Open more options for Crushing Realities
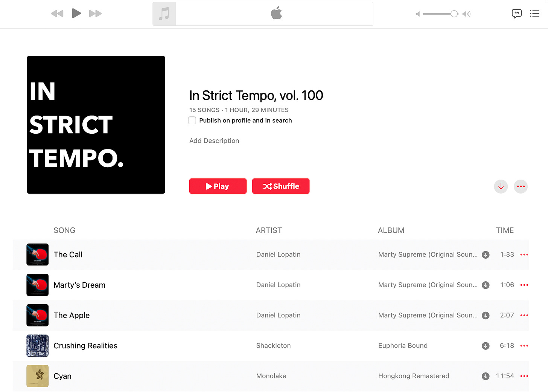Image resolution: width=548 pixels, height=392 pixels. (524, 346)
